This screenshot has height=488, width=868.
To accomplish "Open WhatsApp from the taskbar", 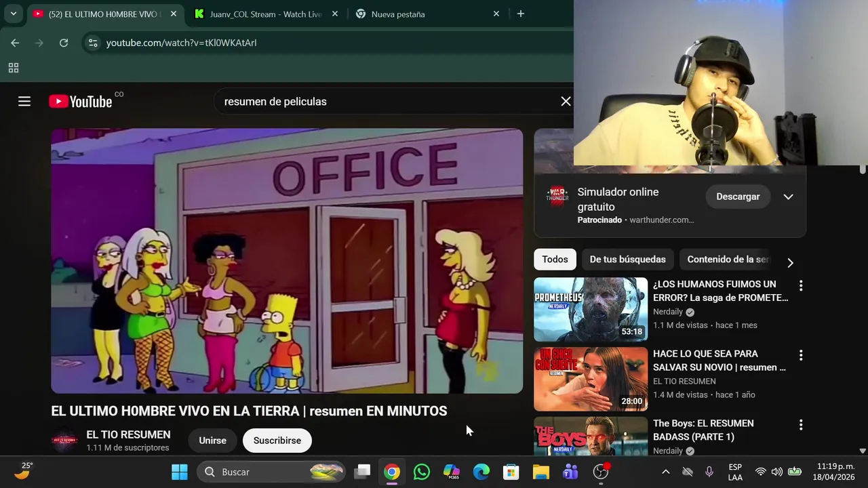I will click(x=422, y=472).
